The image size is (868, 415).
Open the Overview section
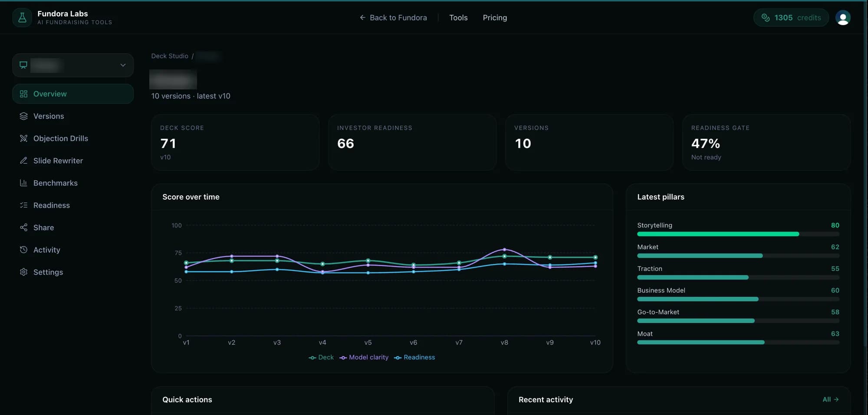click(73, 94)
